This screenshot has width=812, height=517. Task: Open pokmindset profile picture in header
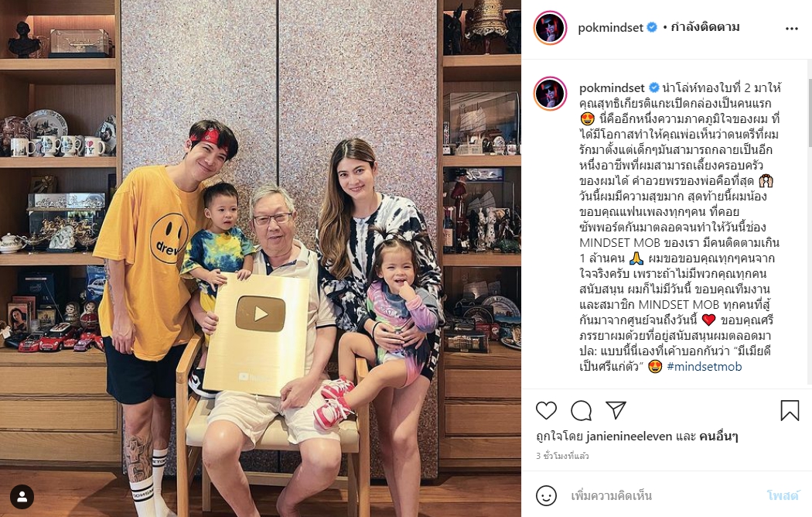(x=550, y=27)
